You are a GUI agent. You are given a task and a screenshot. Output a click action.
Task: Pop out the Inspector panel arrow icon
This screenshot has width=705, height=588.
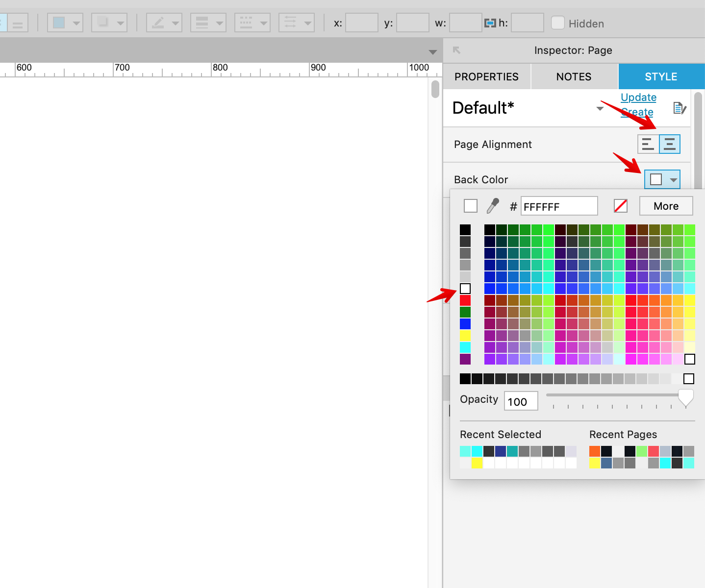tap(456, 50)
